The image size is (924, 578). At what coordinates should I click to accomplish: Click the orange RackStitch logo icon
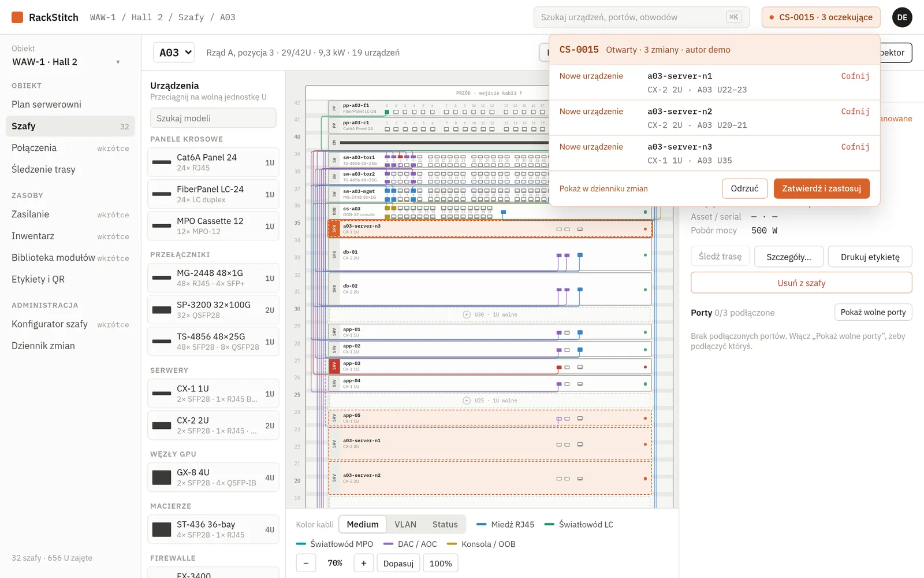click(17, 17)
